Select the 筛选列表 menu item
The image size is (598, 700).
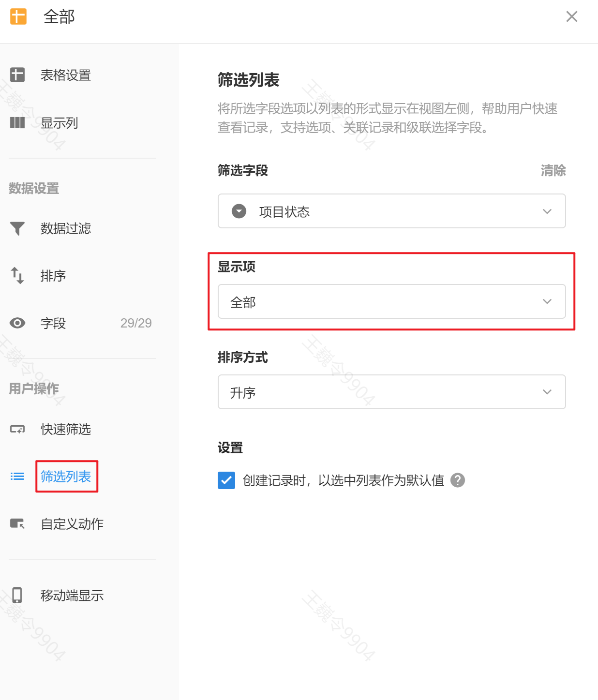click(x=66, y=477)
